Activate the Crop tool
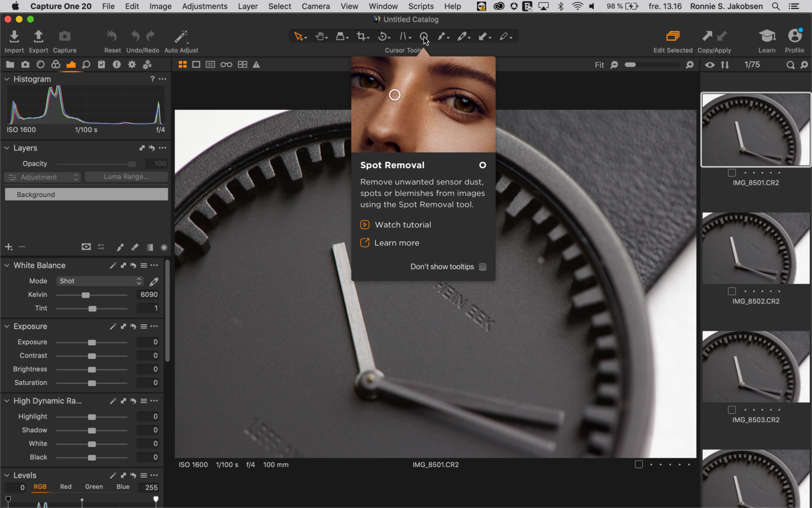The height and width of the screenshot is (508, 812). click(362, 36)
